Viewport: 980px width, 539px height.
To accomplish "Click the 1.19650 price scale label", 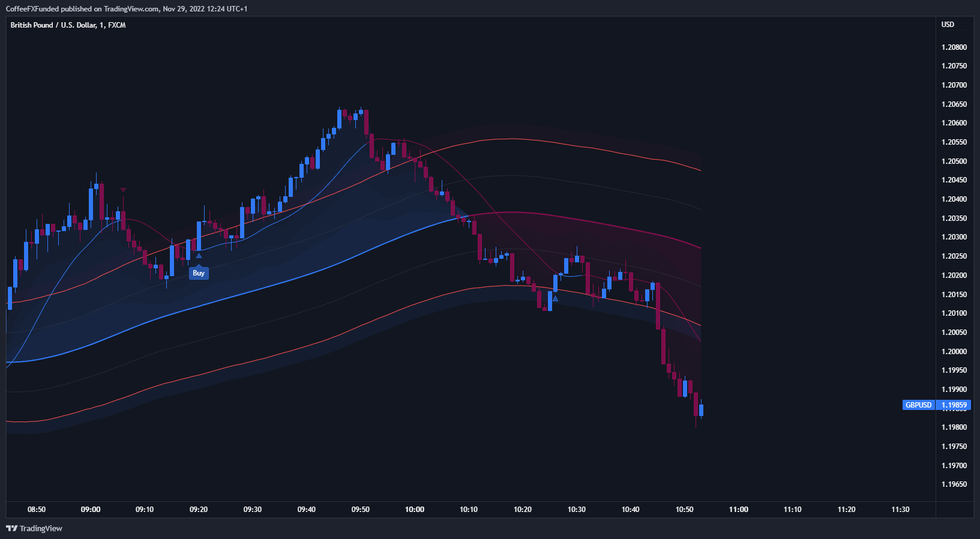I will click(x=954, y=484).
